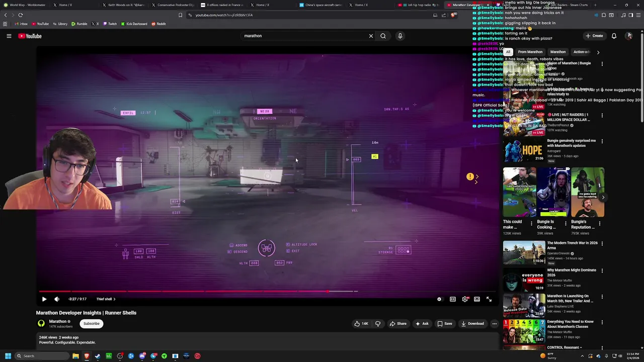Image resolution: width=644 pixels, height=362 pixels.
Task: Open YouTube notifications bell
Action: pyautogui.click(x=614, y=36)
